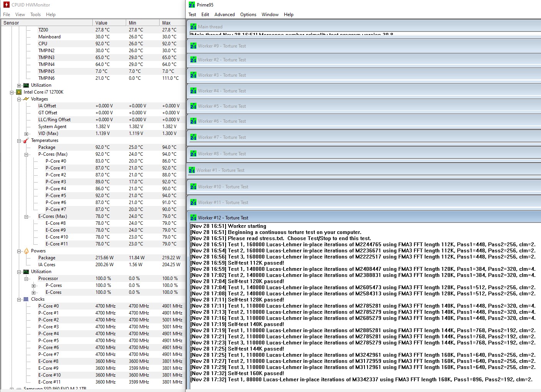This screenshot has width=541, height=392.
Task: Select the IA Cores power row
Action: point(93,265)
